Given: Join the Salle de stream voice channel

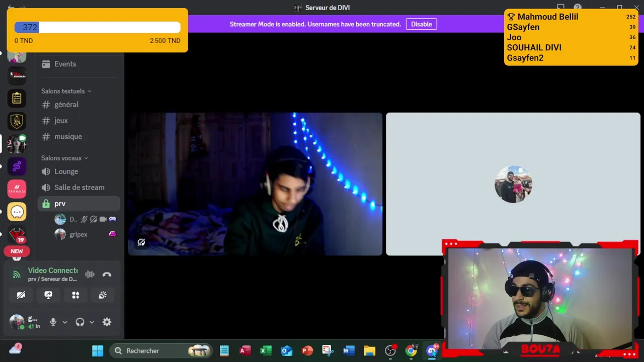Looking at the screenshot, I should coord(79,188).
